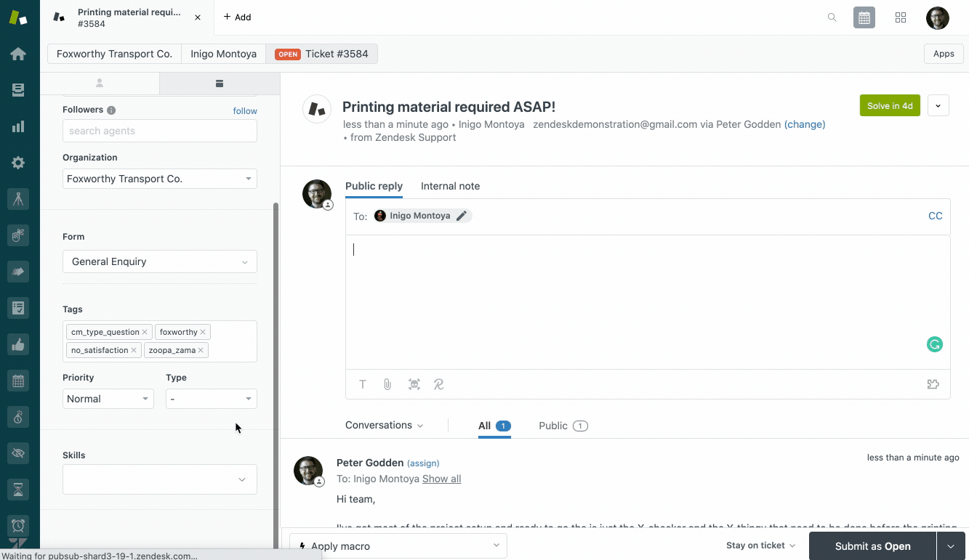This screenshot has height=560, width=969.
Task: Click the Solve in 4d button
Action: tap(890, 105)
